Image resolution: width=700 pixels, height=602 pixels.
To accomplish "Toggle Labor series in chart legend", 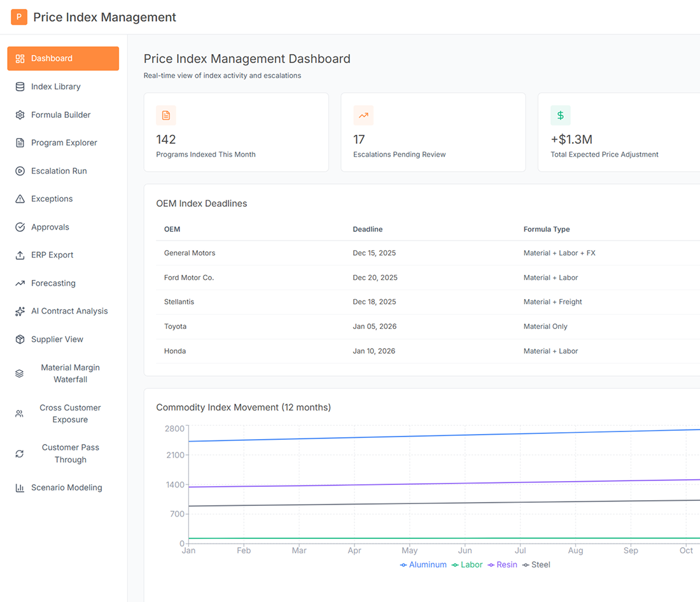I will coord(467,565).
